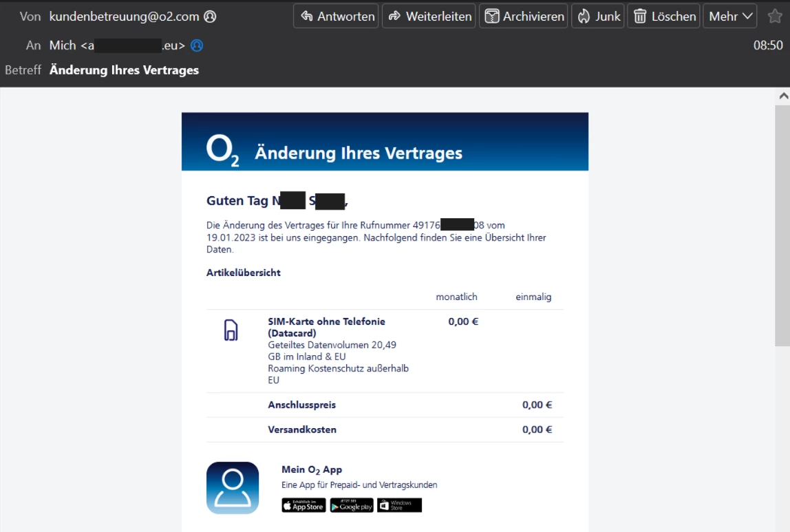Select the Artikelübersicht heading
This screenshot has width=790, height=532.
244,273
